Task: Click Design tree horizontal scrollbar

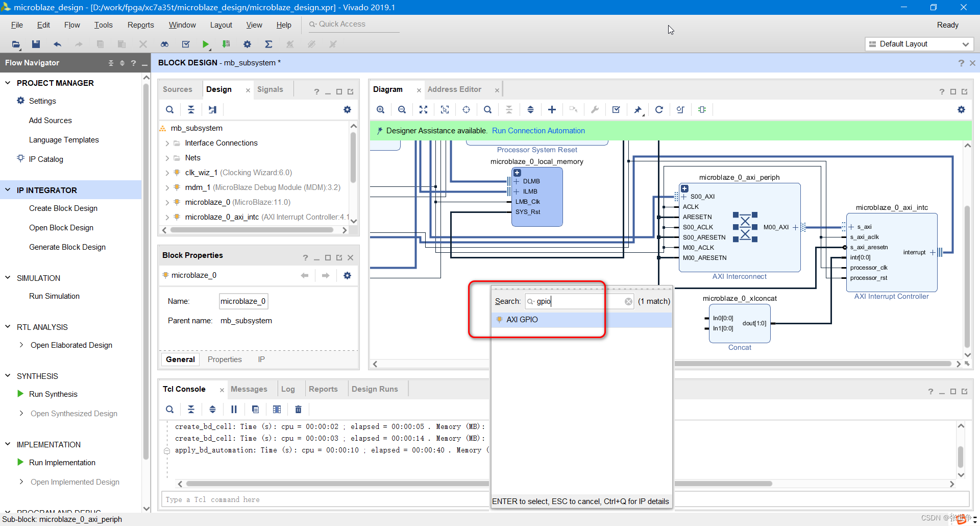Action: [252, 230]
